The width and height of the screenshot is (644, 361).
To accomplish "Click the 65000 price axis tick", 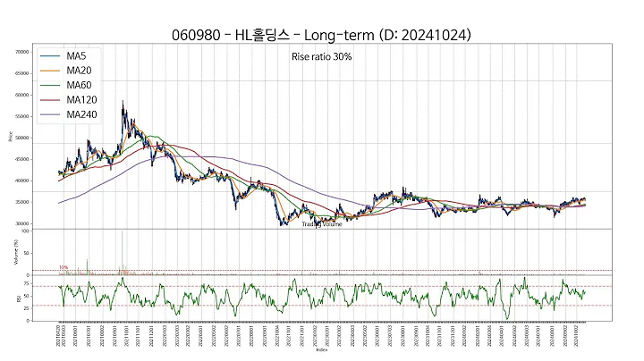I will 22,73.
